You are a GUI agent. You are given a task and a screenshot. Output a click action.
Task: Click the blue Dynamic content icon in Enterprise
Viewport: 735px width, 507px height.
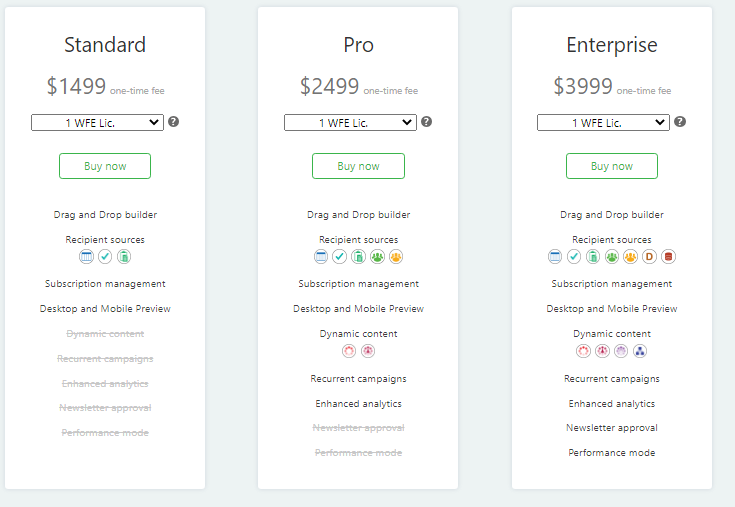click(640, 351)
